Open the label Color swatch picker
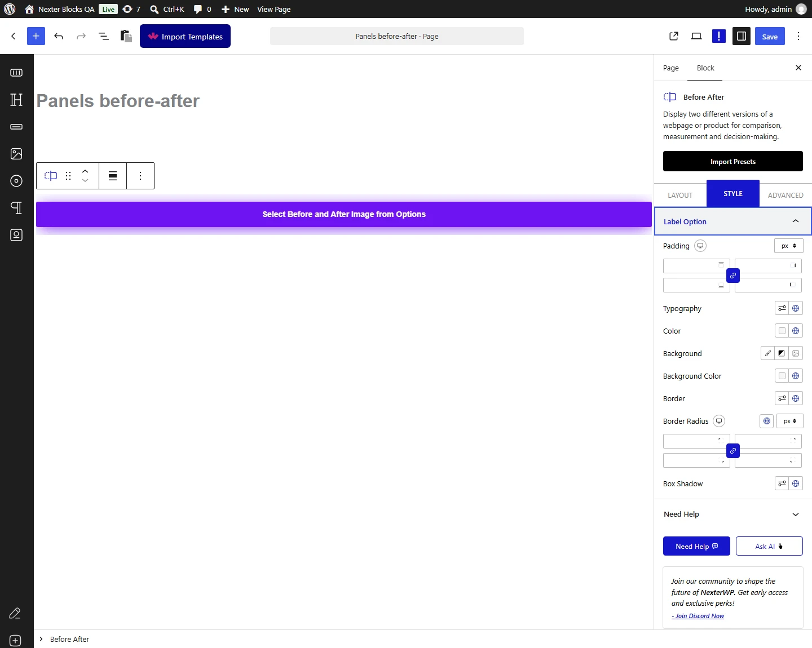 782,331
